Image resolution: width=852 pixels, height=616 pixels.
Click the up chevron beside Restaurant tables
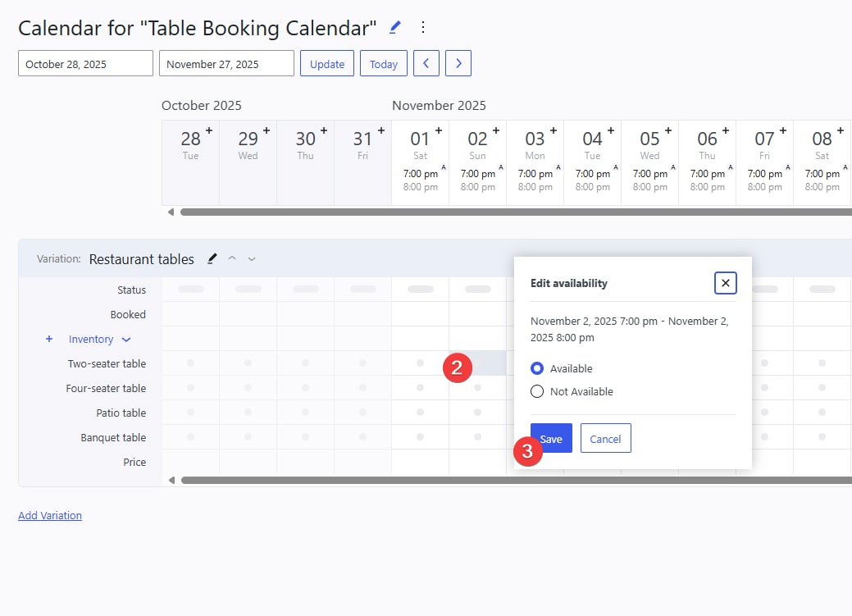click(x=232, y=259)
